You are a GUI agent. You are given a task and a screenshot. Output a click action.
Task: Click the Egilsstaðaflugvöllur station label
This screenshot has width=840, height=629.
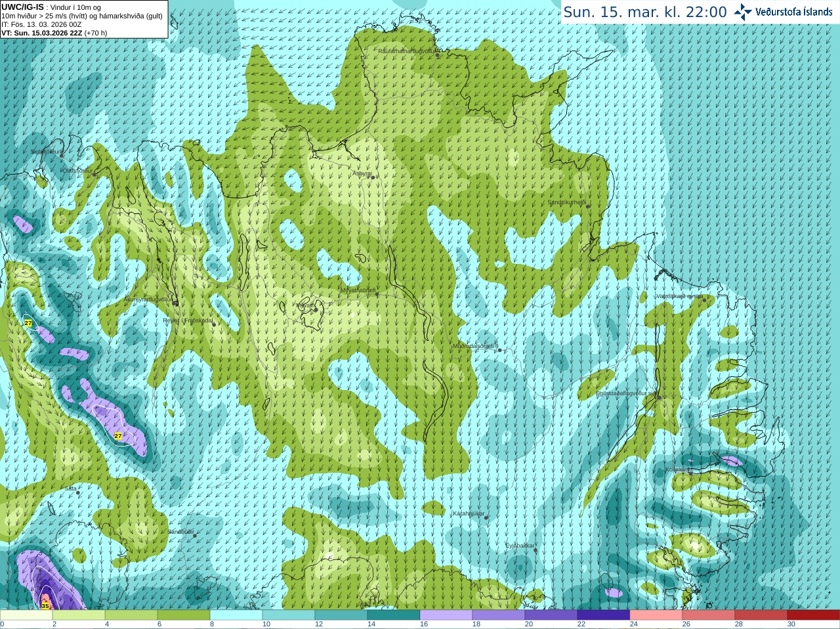626,393
